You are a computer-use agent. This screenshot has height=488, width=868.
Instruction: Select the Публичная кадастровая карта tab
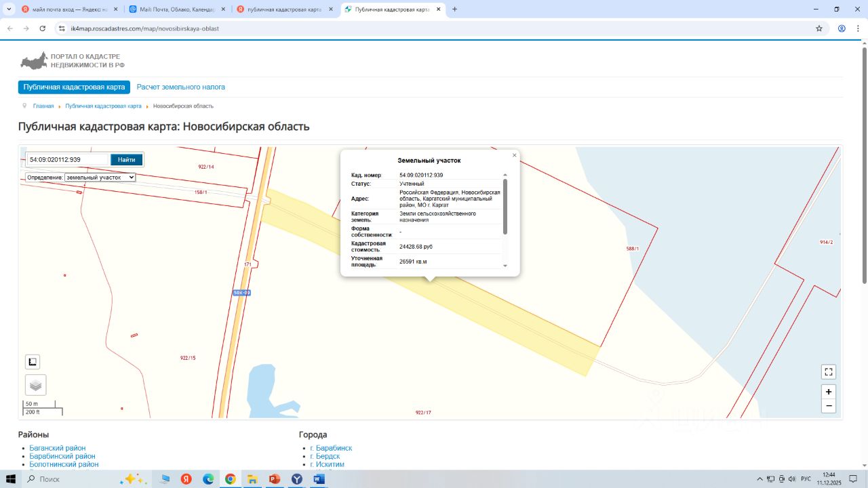pos(74,87)
